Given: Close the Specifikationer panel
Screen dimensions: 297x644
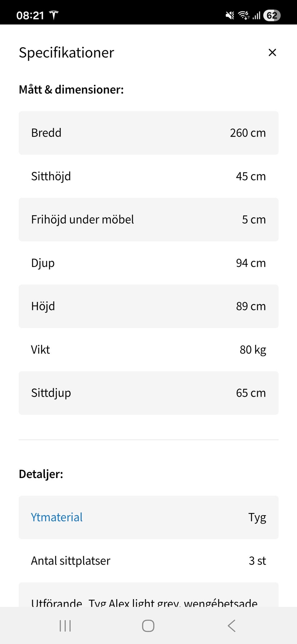Looking at the screenshot, I should pyautogui.click(x=272, y=52).
